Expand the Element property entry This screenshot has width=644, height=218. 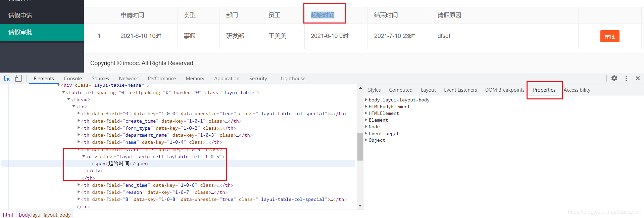366,120
